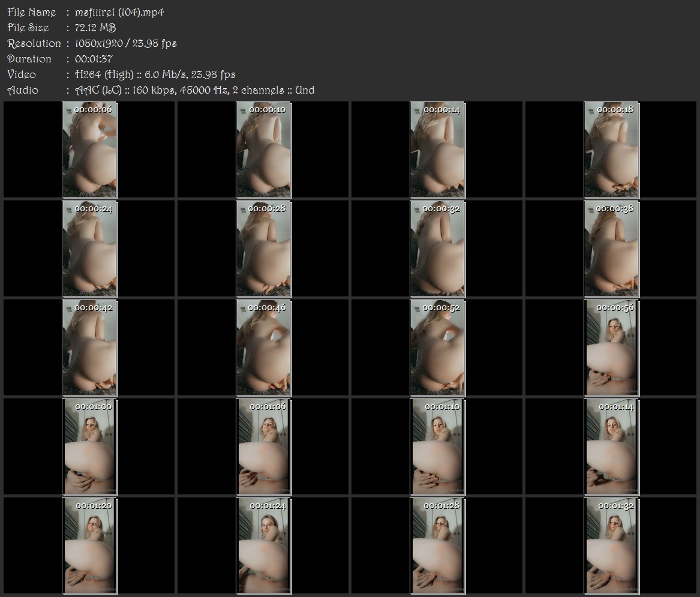Select the "Resolution" label
The width and height of the screenshot is (700, 597).
point(34,43)
